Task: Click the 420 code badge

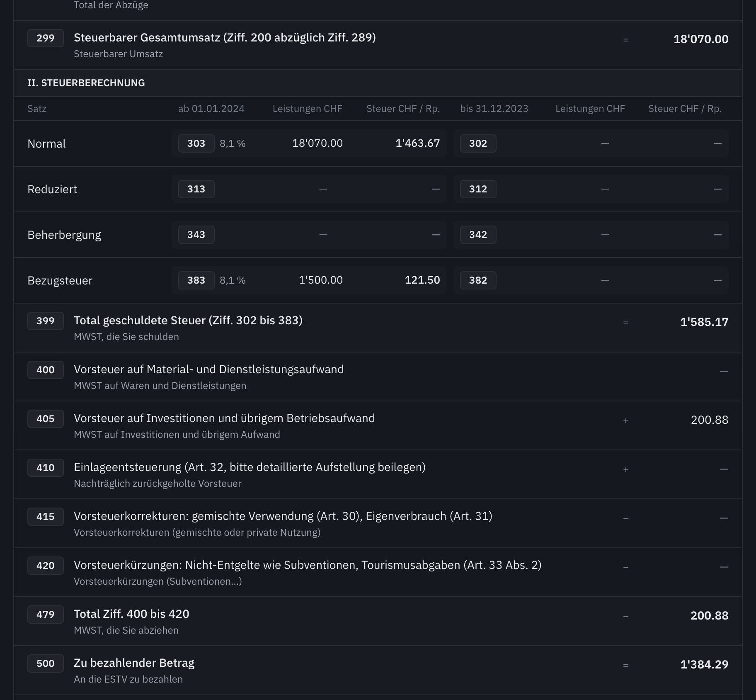Action: tap(46, 566)
